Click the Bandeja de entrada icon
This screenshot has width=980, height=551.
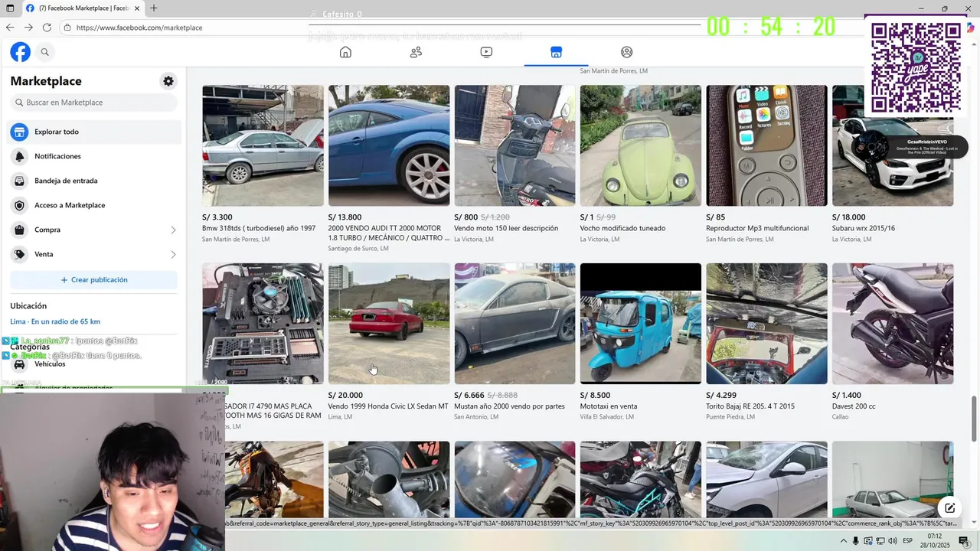click(19, 181)
